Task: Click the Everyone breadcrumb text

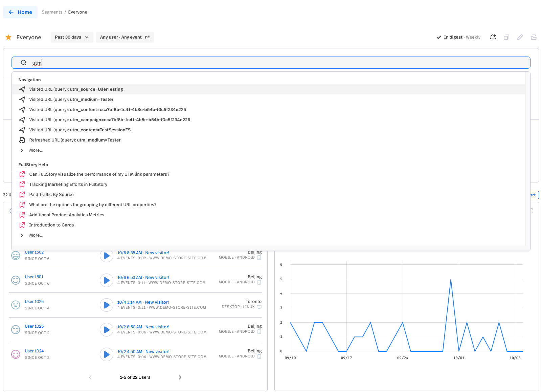Action: pos(77,12)
